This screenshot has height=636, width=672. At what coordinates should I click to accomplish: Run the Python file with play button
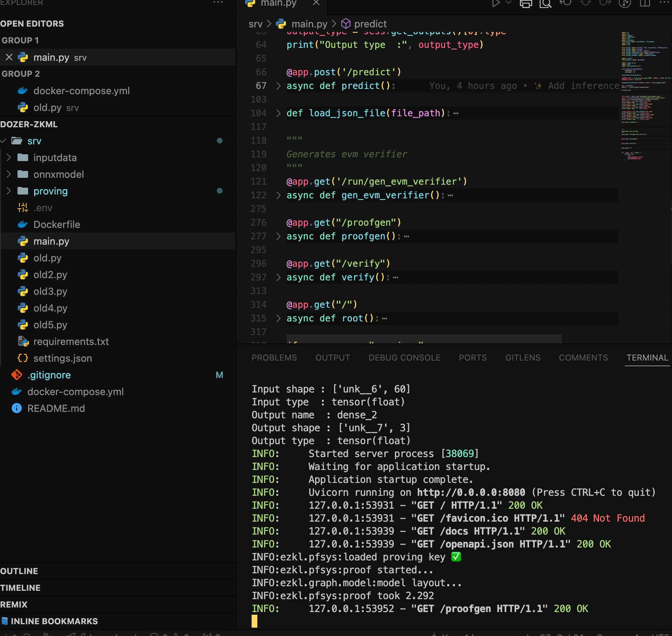496,3
